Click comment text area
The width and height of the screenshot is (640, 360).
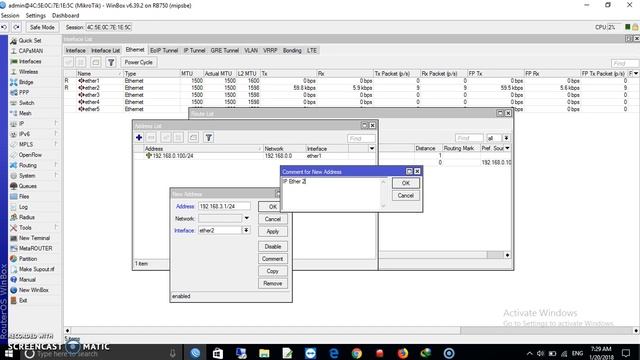(331, 193)
